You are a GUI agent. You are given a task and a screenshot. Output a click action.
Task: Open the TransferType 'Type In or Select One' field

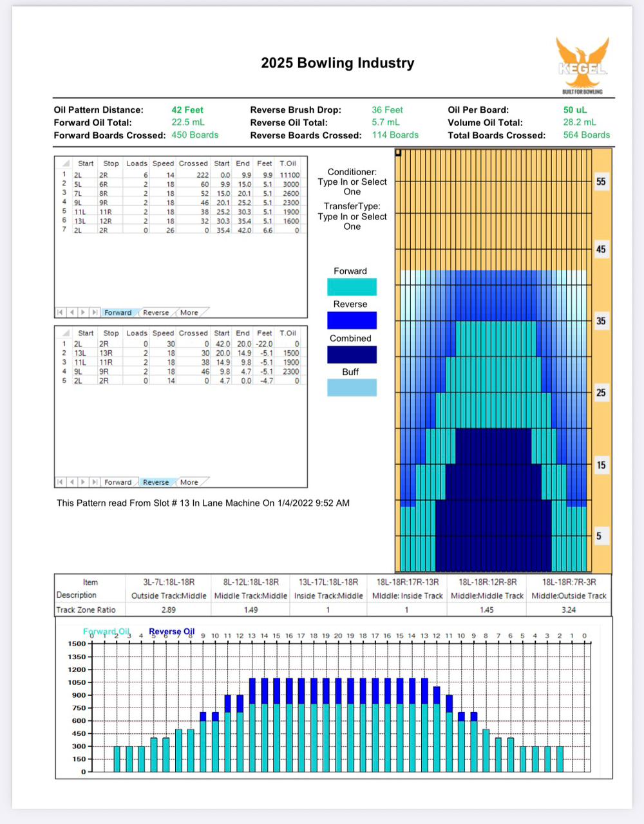(352, 221)
